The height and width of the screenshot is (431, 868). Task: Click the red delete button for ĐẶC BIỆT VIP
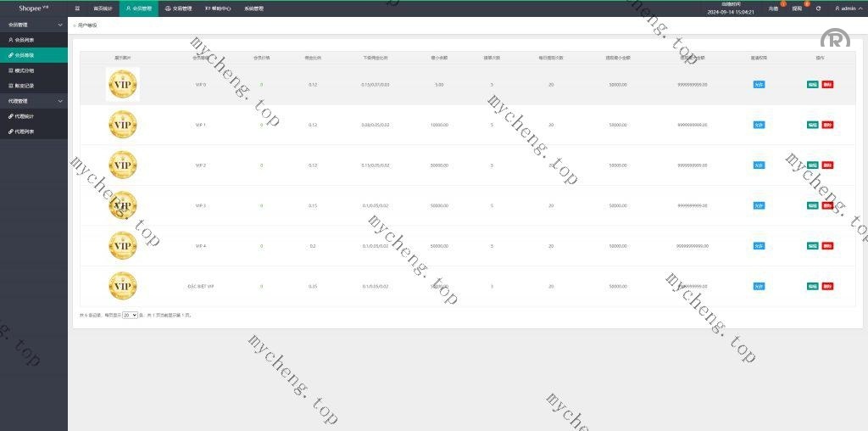pyautogui.click(x=827, y=286)
